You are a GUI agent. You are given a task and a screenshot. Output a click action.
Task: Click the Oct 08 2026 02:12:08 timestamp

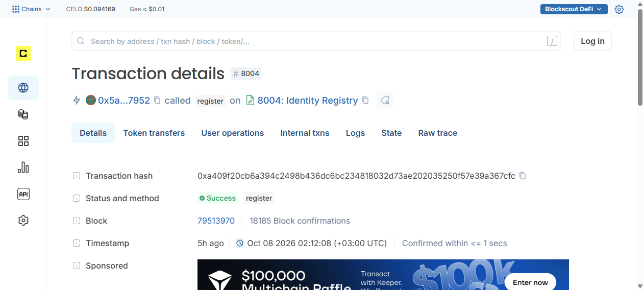pyautogui.click(x=317, y=243)
